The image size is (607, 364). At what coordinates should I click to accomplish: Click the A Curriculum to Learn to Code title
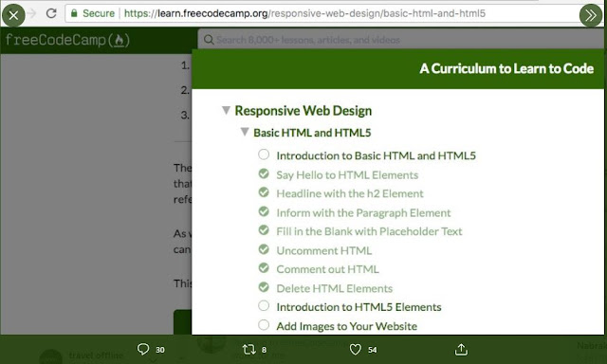[506, 69]
